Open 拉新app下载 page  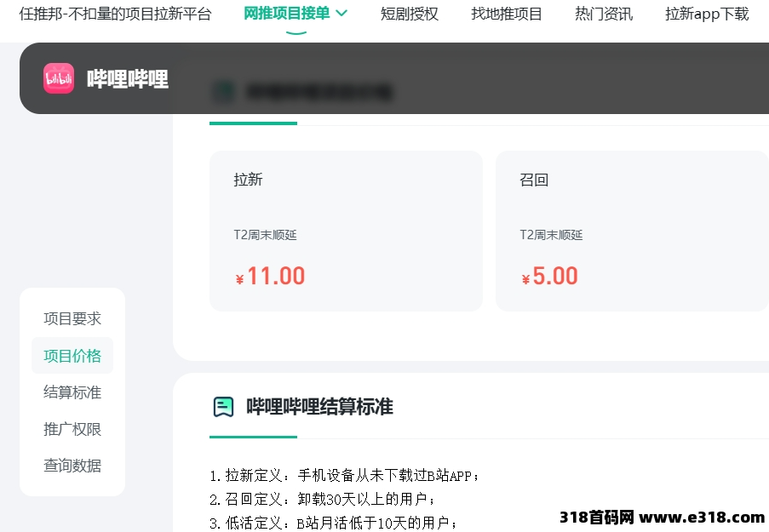pos(707,14)
